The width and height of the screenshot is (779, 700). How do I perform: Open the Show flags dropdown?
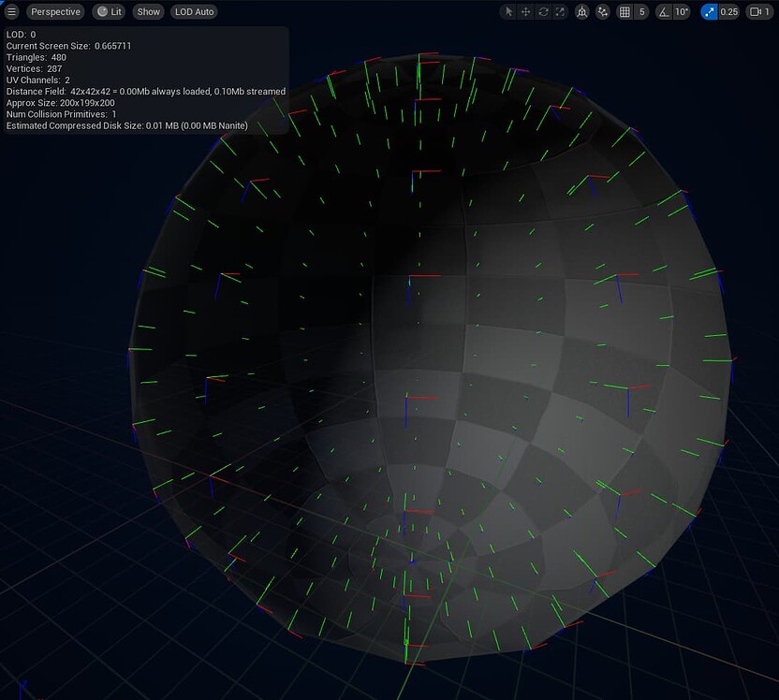coord(147,11)
